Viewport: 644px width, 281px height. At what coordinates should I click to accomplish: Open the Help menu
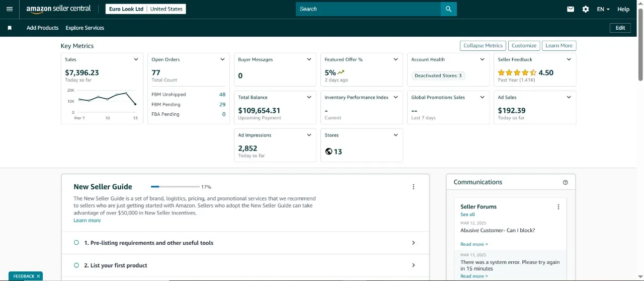(x=623, y=9)
